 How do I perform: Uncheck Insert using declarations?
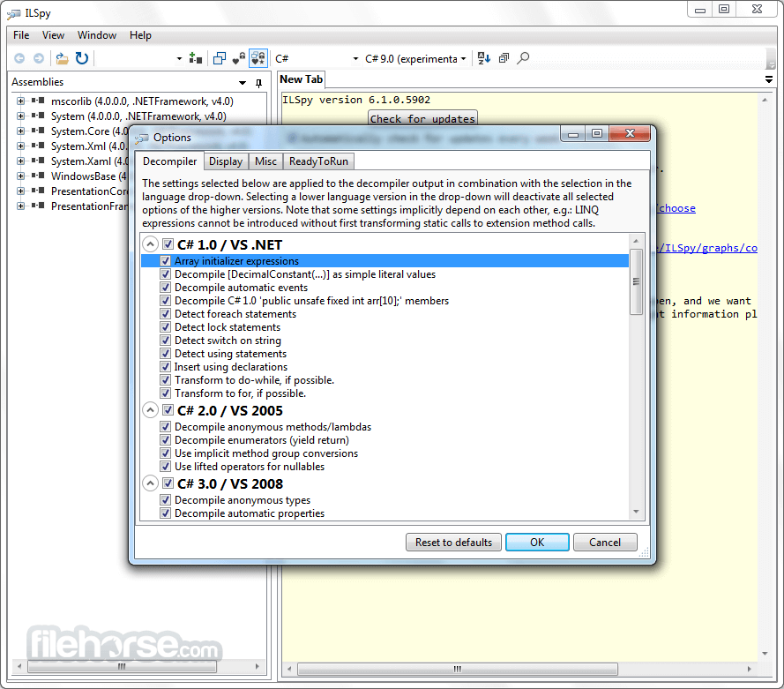click(166, 367)
